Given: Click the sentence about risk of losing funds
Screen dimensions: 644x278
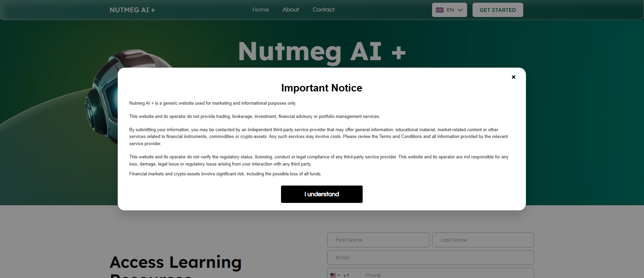Looking at the screenshot, I should tap(225, 174).
